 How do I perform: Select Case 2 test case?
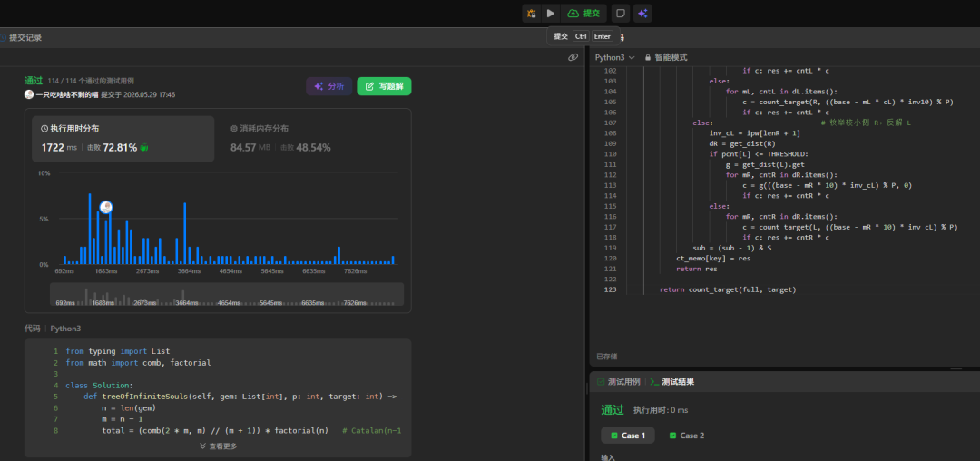point(686,436)
